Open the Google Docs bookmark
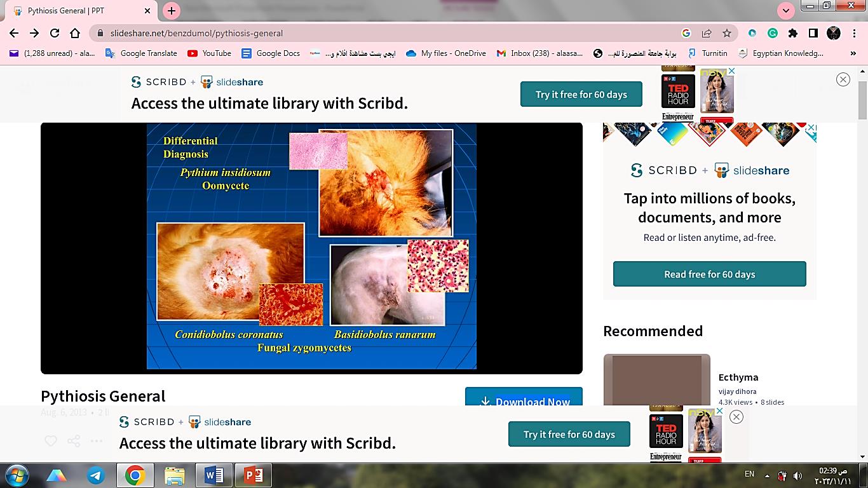The height and width of the screenshot is (488, 868). tap(271, 53)
